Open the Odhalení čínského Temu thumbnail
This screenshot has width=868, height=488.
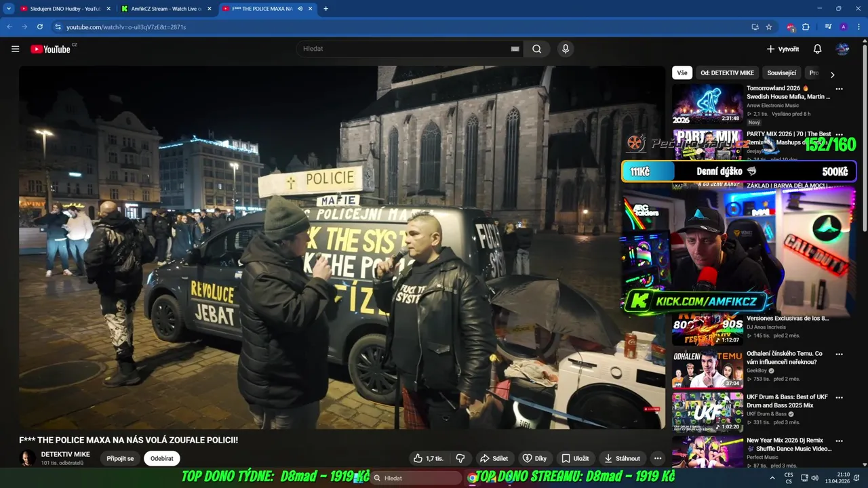[707, 369]
